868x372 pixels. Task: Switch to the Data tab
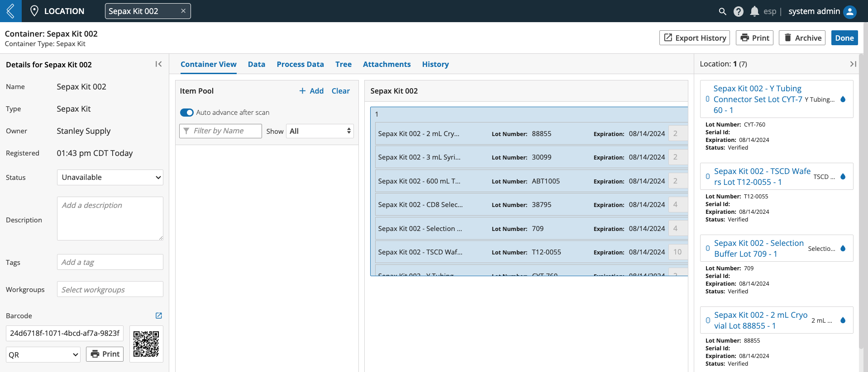257,64
